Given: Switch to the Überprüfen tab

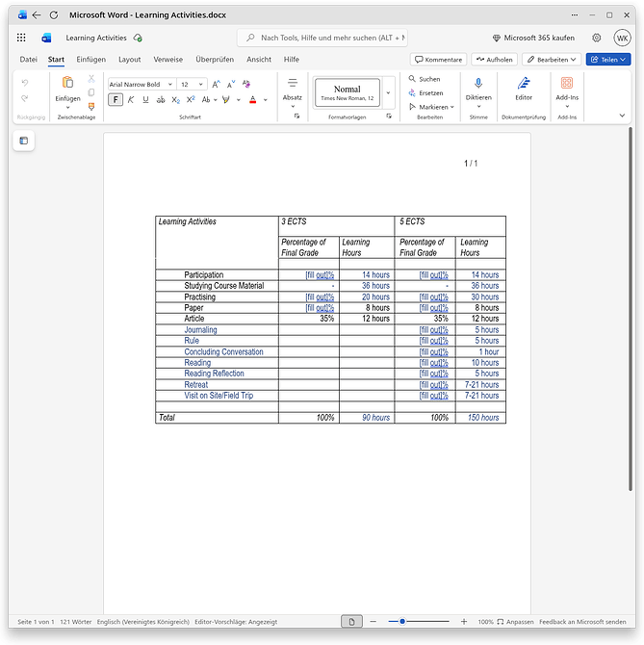Looking at the screenshot, I should click(215, 60).
